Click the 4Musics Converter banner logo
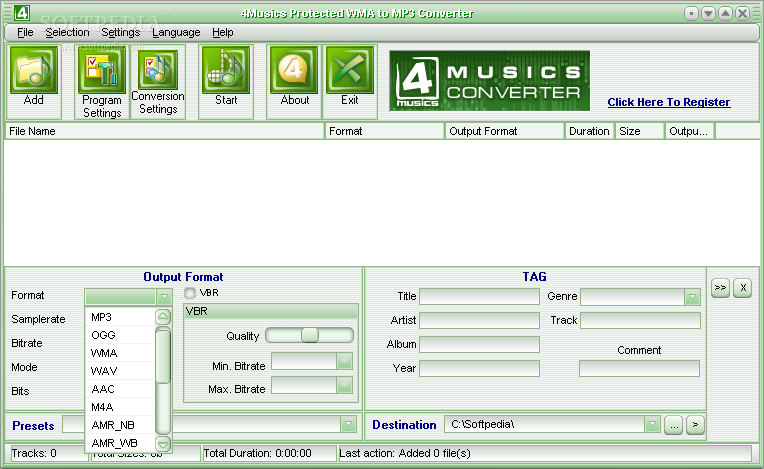 [489, 81]
